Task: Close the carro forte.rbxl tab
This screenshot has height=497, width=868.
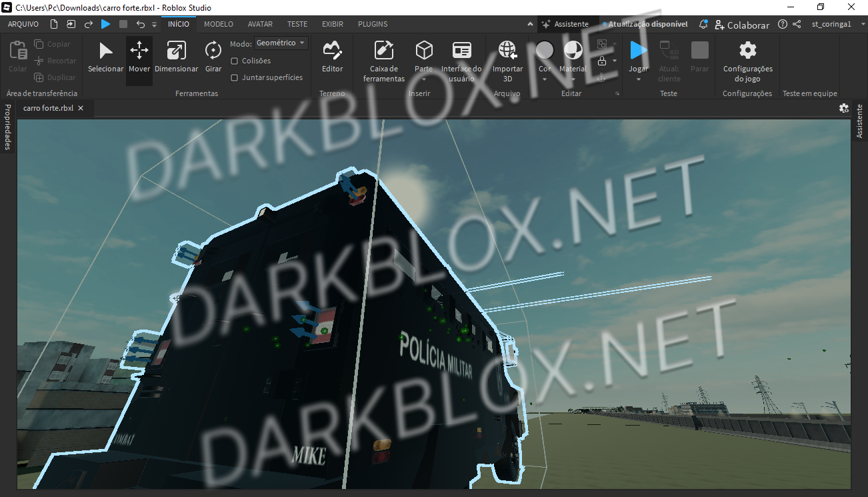Action: tap(81, 108)
